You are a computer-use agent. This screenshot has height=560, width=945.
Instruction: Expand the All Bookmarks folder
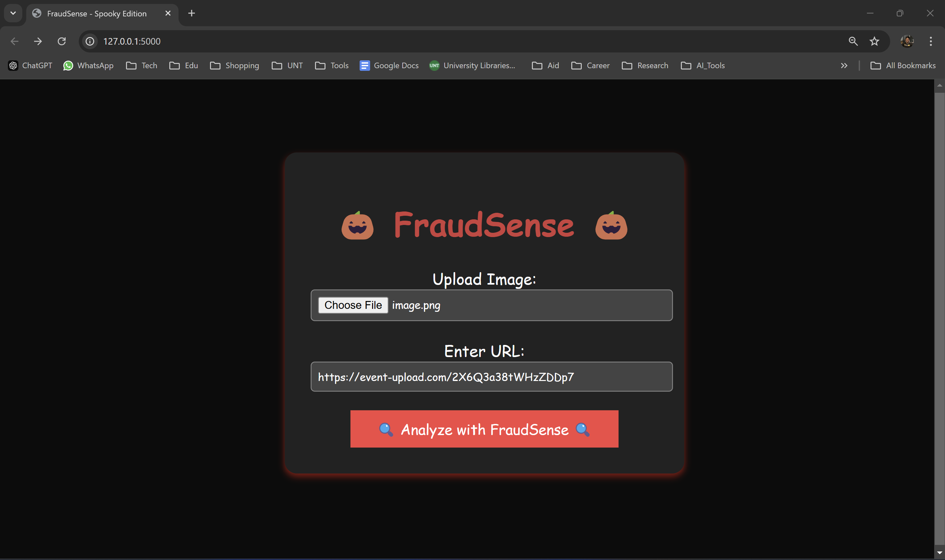click(903, 66)
